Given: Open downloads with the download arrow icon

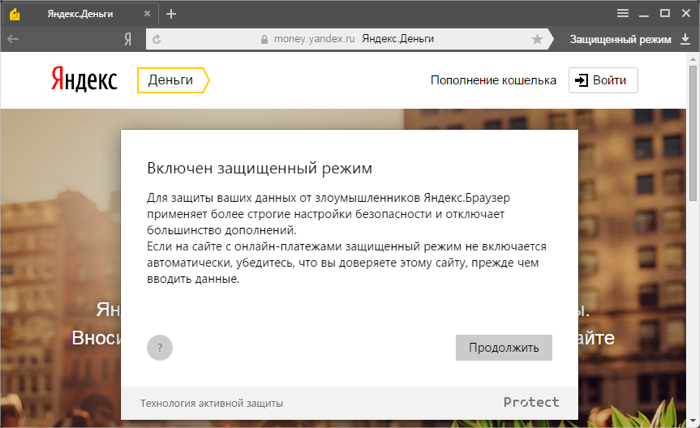Looking at the screenshot, I should [x=685, y=39].
